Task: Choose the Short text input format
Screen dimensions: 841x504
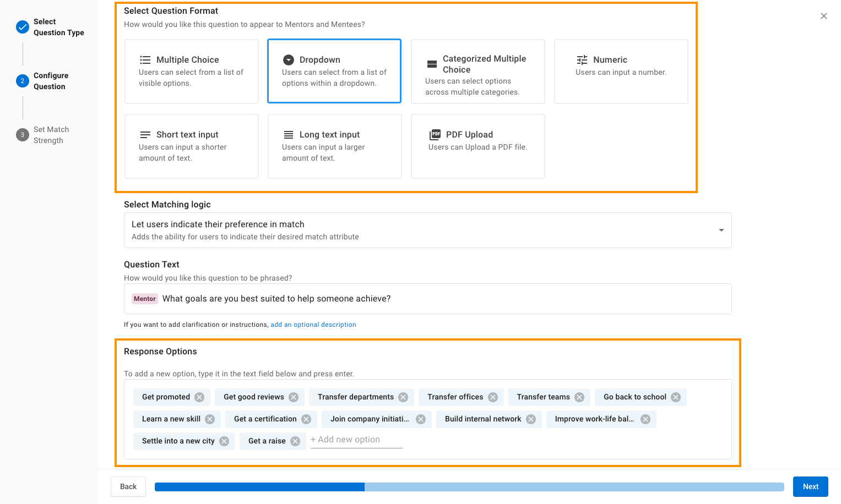Action: [192, 146]
